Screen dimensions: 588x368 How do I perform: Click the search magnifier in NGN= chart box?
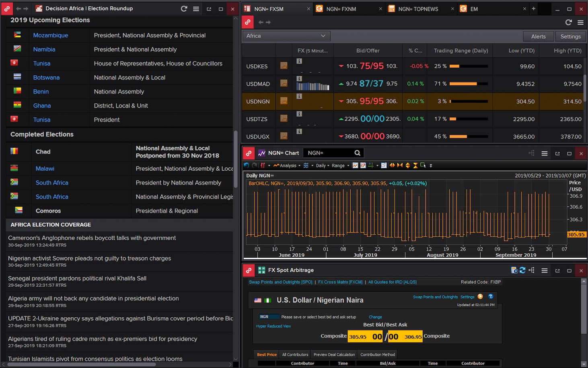[357, 153]
